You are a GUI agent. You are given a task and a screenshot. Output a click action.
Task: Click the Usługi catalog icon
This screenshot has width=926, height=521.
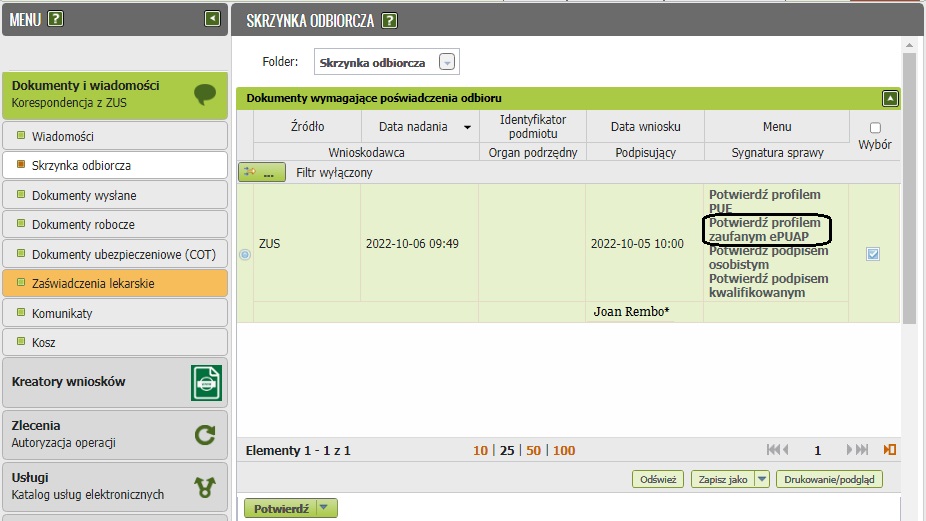click(205, 486)
